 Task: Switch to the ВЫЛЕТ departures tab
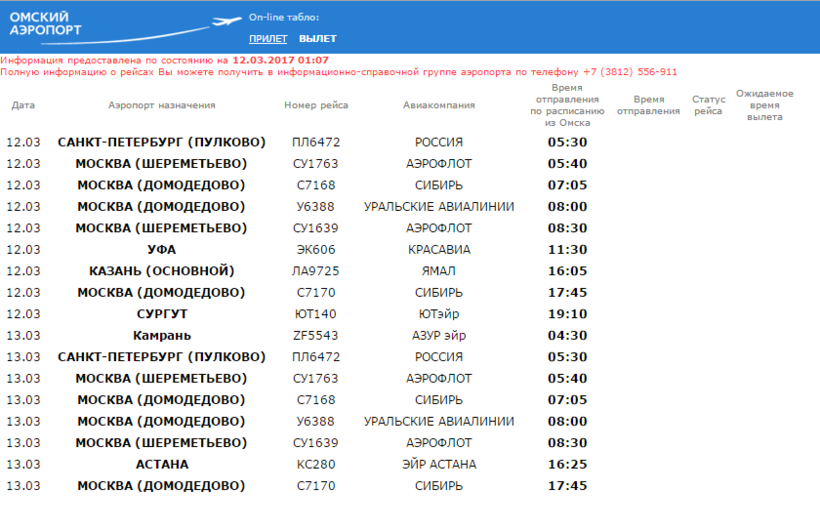318,39
